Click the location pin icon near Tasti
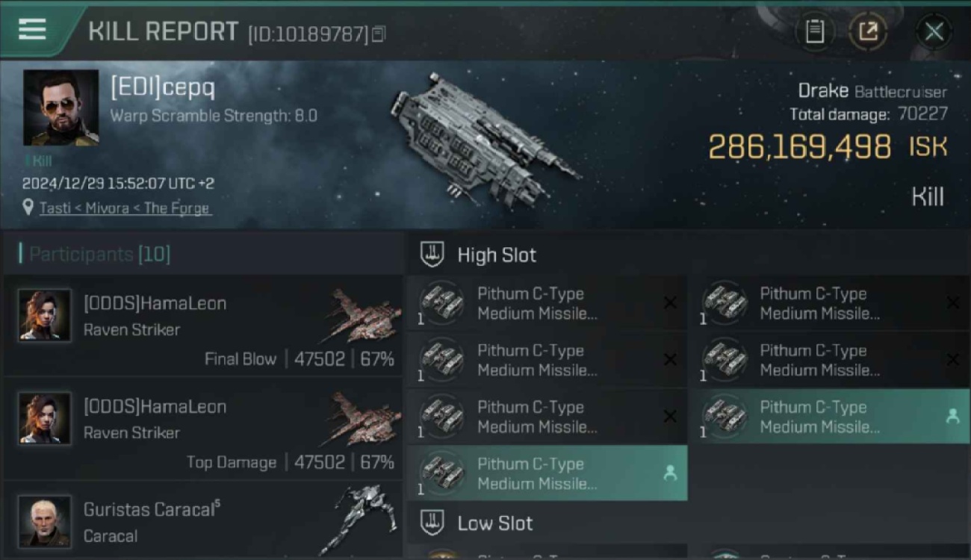 tap(28, 208)
